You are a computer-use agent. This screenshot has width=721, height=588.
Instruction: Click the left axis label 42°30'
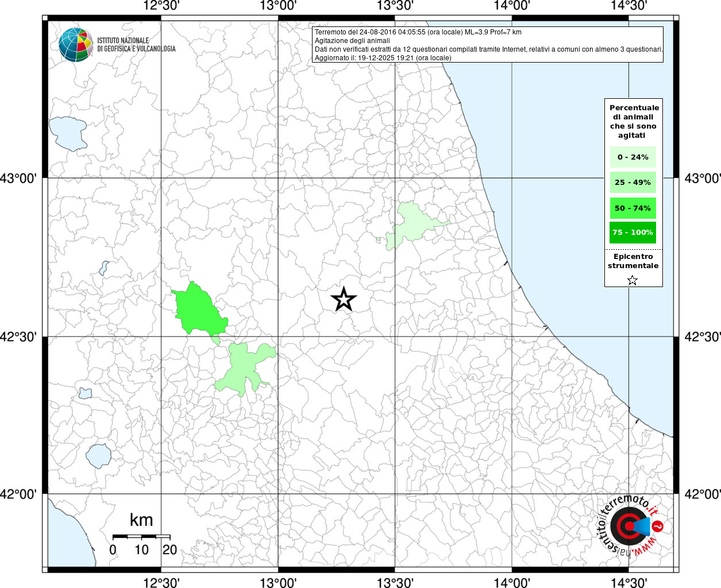point(18,337)
